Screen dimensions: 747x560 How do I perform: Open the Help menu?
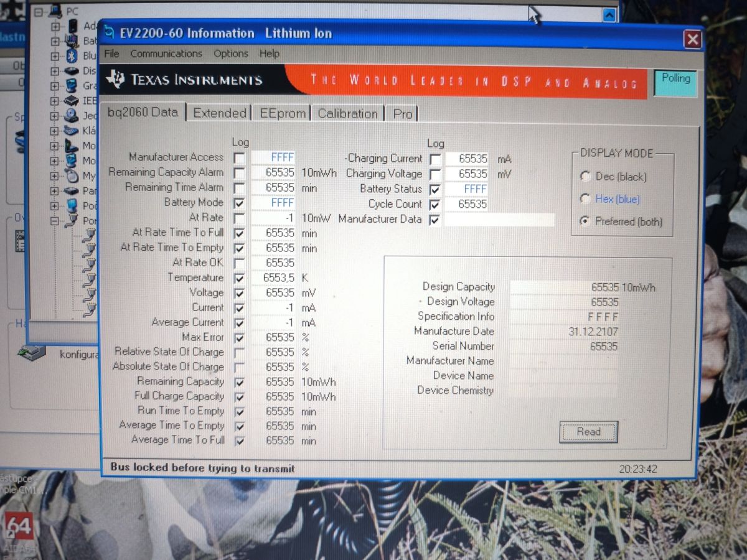tap(270, 54)
